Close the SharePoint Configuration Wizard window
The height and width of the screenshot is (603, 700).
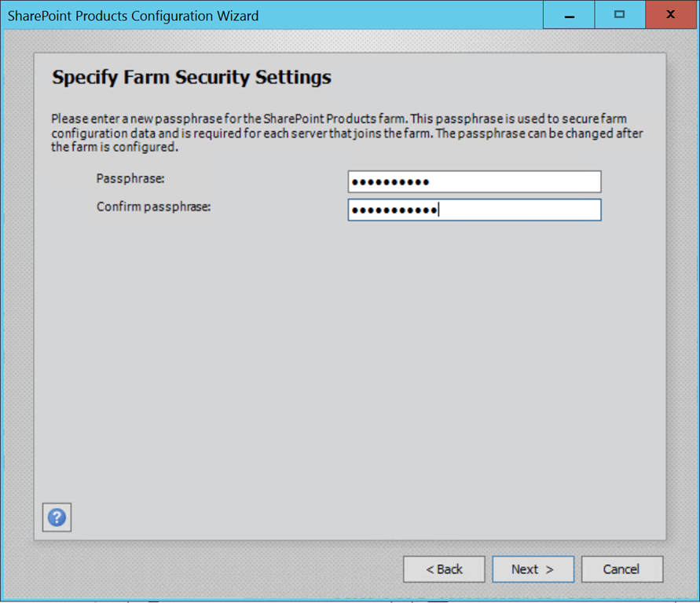pyautogui.click(x=670, y=15)
